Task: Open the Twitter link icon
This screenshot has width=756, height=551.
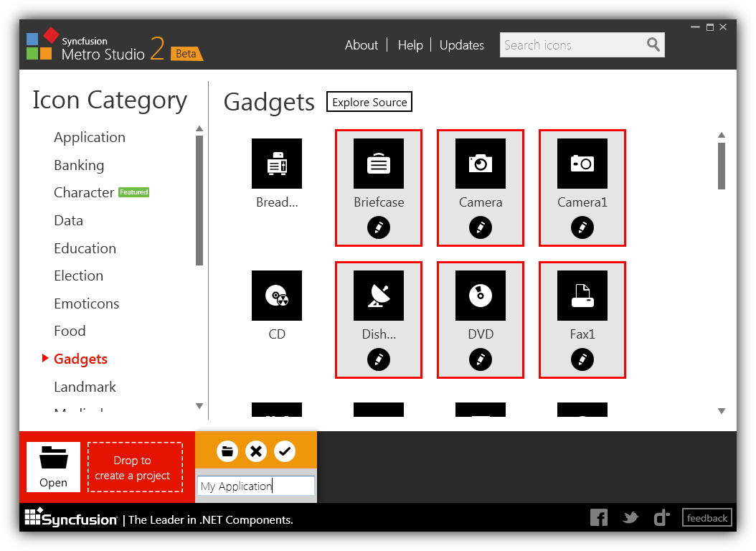Action: click(630, 518)
